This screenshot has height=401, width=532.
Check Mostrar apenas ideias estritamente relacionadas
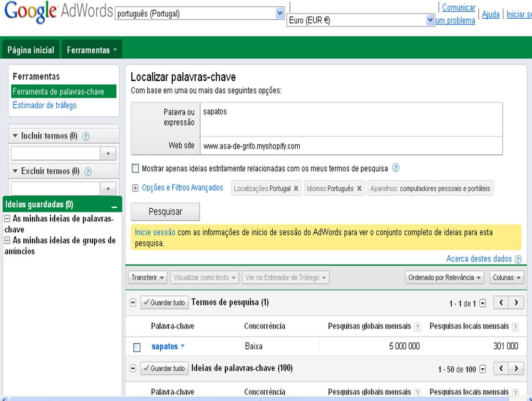(x=135, y=168)
